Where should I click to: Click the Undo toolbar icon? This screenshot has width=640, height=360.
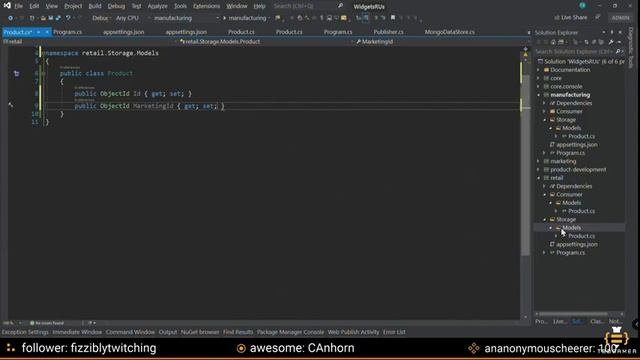(68, 18)
